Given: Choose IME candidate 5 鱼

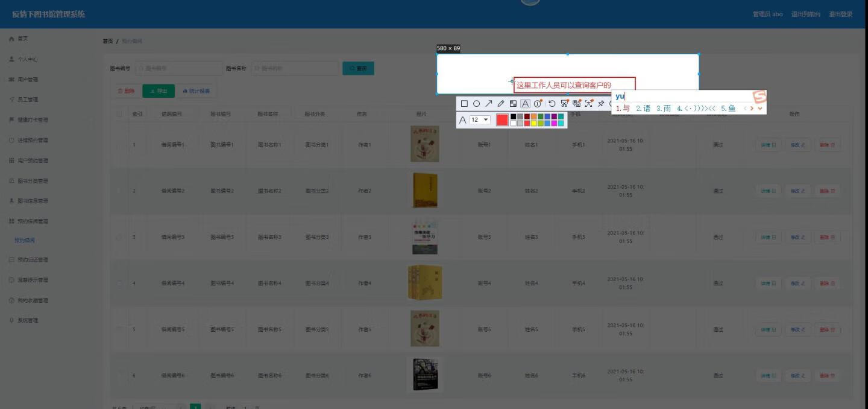Looking at the screenshot, I should pos(728,109).
